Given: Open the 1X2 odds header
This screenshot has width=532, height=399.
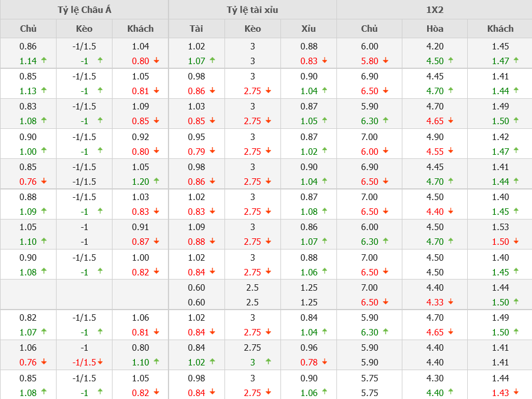Looking at the screenshot, I should tap(434, 9).
